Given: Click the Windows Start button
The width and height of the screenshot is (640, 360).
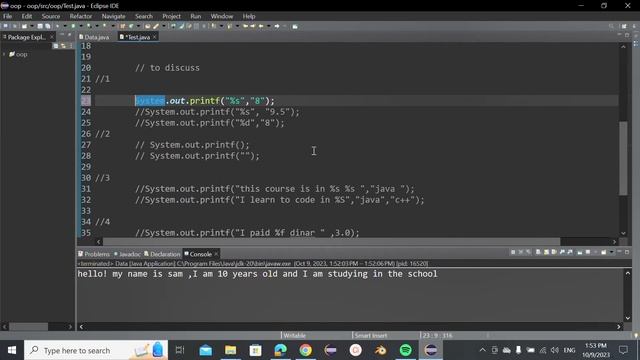Looking at the screenshot, I should click(x=12, y=350).
